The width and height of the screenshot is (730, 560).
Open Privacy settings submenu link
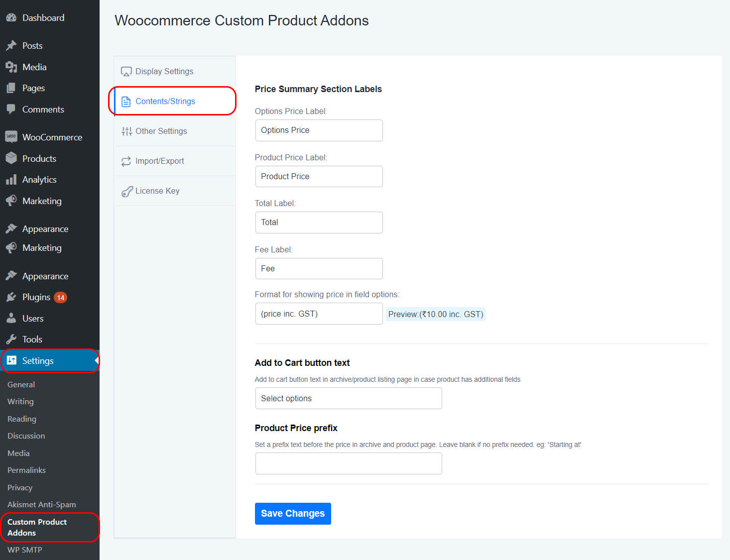click(x=20, y=488)
